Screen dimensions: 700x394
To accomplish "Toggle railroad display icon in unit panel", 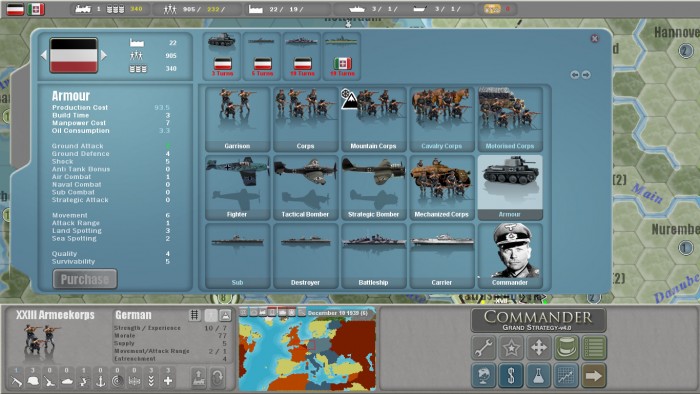I will pos(194,315).
